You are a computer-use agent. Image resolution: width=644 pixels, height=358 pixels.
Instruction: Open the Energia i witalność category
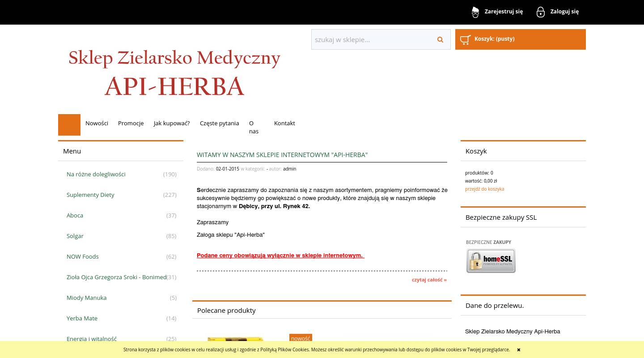point(92,339)
